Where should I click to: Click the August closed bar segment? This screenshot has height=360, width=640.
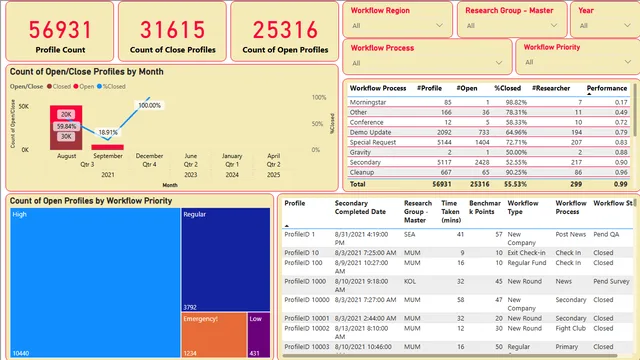[66, 142]
